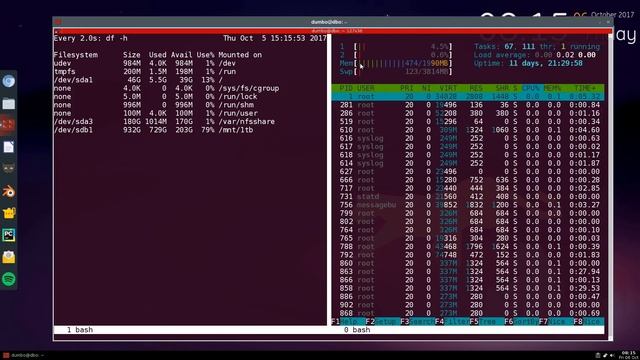This screenshot has height=360, width=640.
Task: Click the htop Tasks summary line
Action: pos(537,47)
